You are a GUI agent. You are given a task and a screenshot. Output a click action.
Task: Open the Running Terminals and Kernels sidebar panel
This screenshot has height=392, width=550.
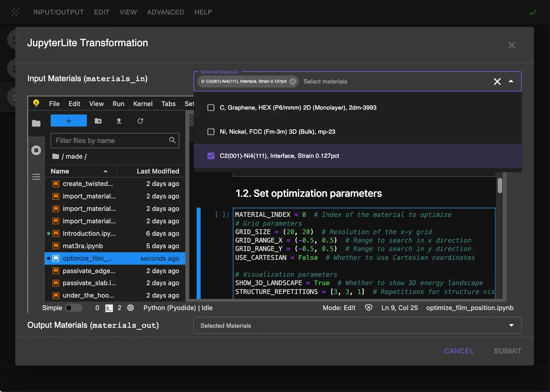point(36,150)
